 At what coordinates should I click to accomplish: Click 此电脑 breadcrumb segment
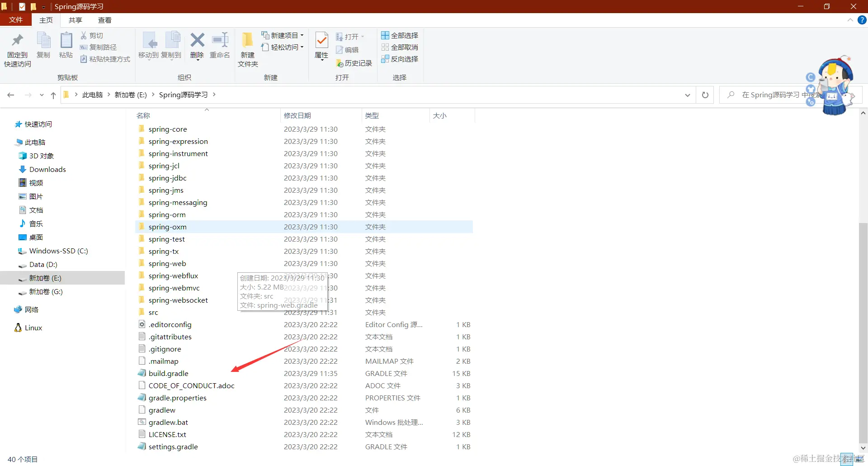coord(92,95)
